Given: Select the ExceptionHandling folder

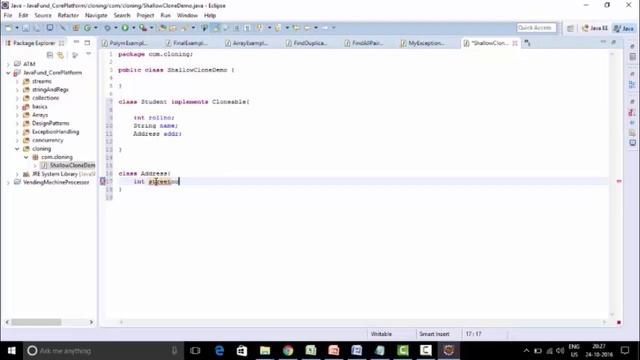Looking at the screenshot, I should coord(51,132).
